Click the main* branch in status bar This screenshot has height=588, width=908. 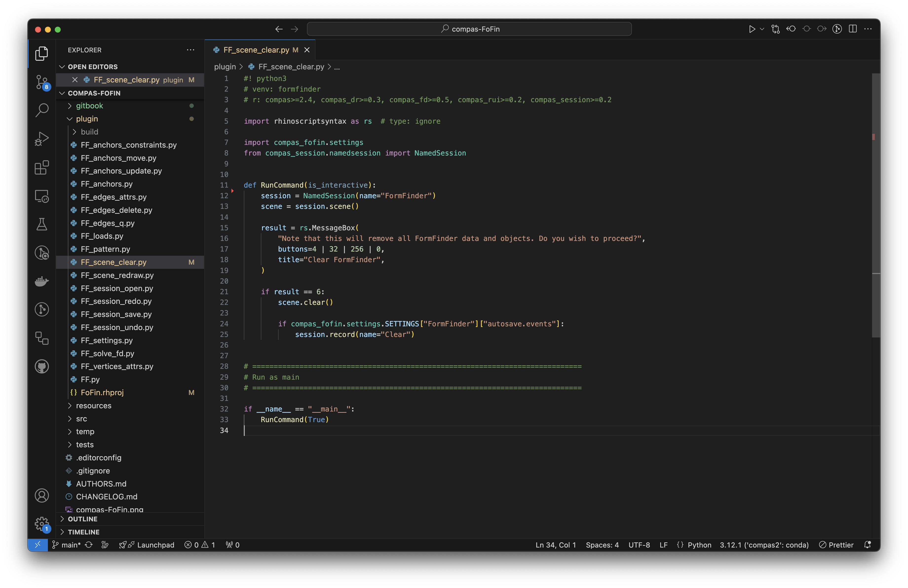67,545
